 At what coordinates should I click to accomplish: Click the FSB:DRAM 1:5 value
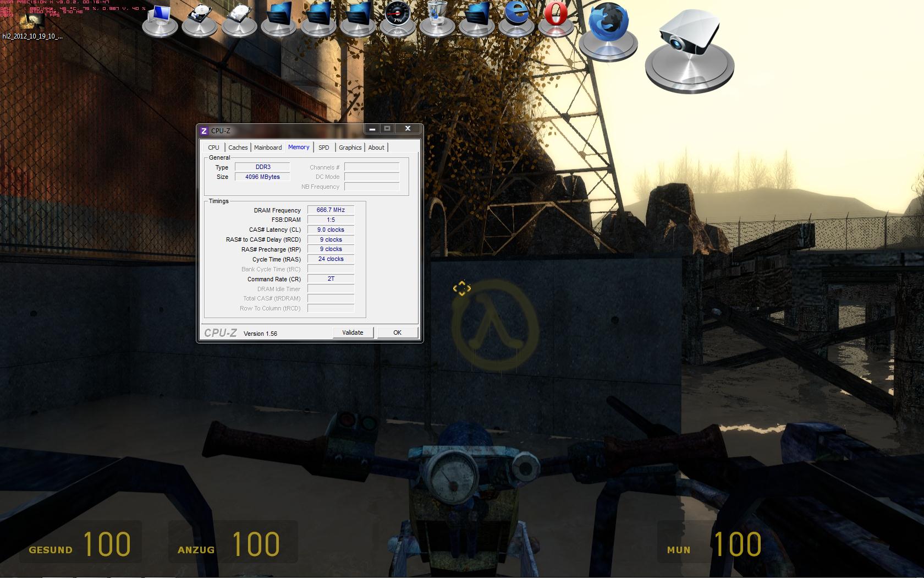click(x=331, y=220)
